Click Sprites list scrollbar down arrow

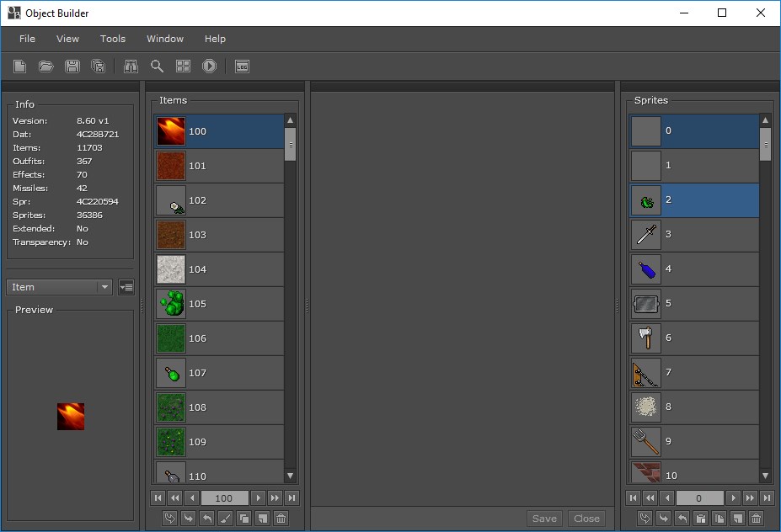pyautogui.click(x=766, y=476)
